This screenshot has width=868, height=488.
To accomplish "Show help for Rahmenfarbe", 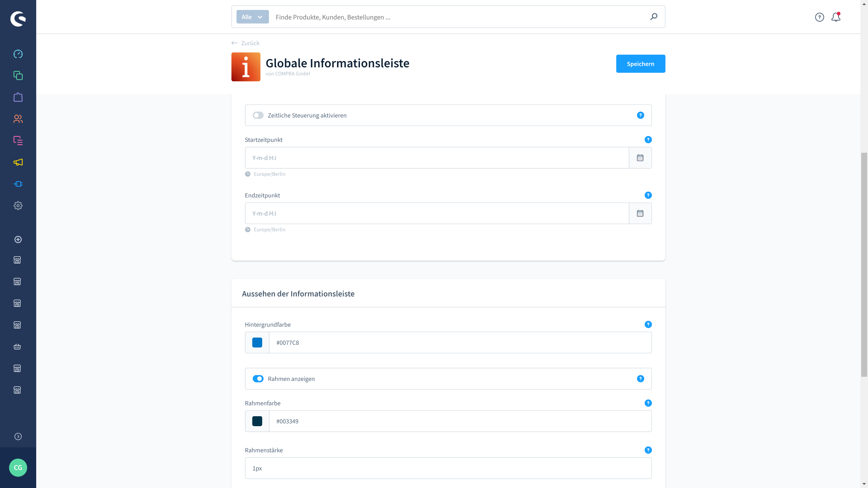I will point(648,403).
